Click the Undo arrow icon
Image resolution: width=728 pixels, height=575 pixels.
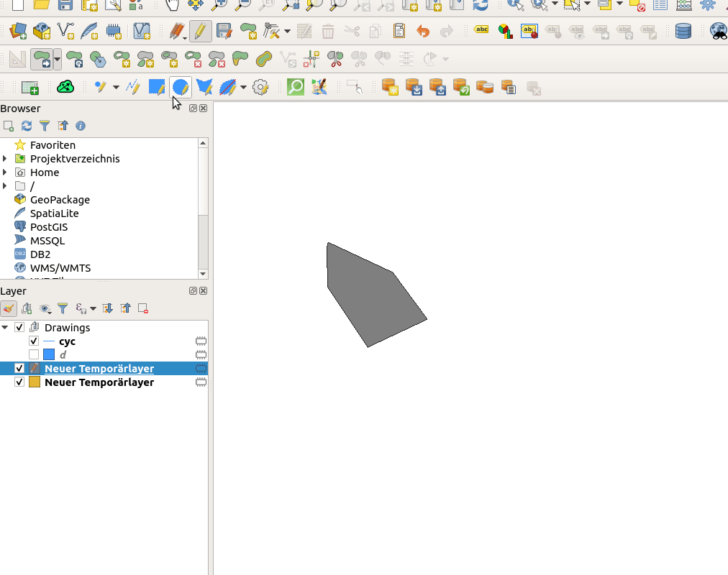423,32
